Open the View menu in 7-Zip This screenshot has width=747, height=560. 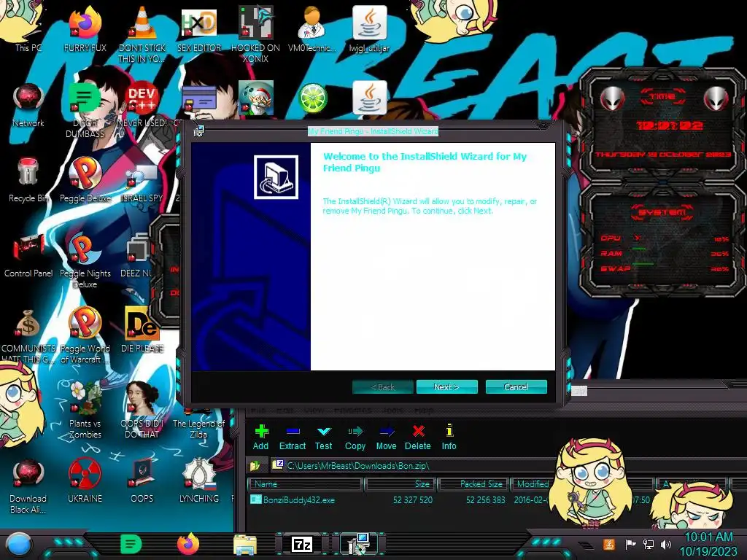click(x=314, y=411)
